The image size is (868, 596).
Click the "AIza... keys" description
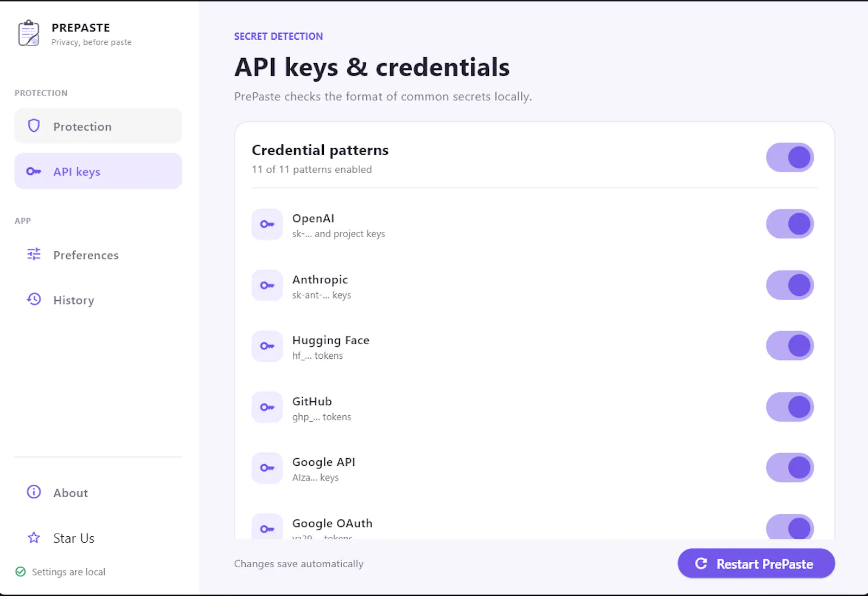point(315,478)
